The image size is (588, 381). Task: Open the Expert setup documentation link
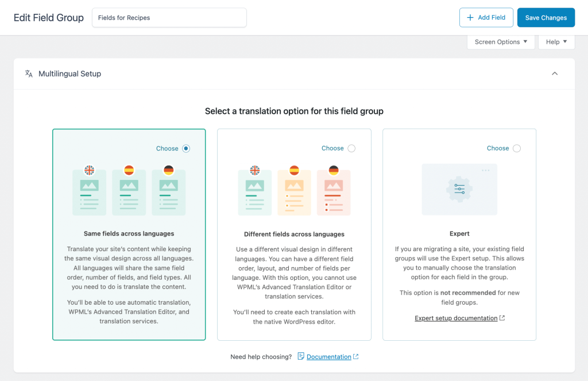coord(456,318)
